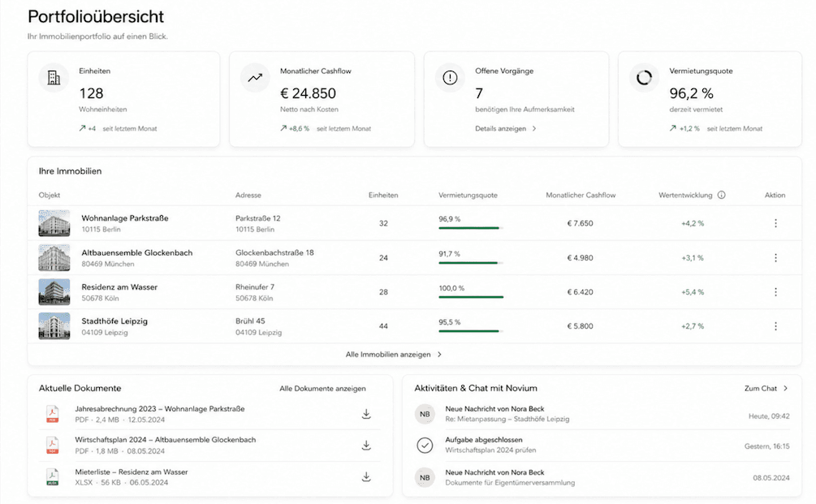816x504 pixels.
Task: Click the Altbauensemble Glockenbach building thumbnail
Action: pyautogui.click(x=54, y=258)
